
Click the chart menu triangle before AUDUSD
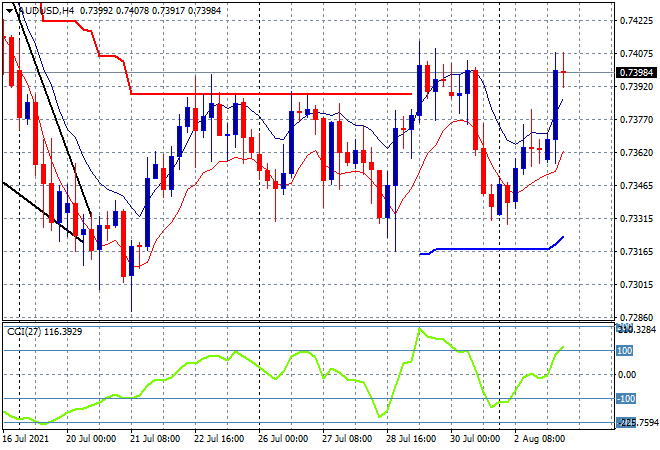coord(8,10)
